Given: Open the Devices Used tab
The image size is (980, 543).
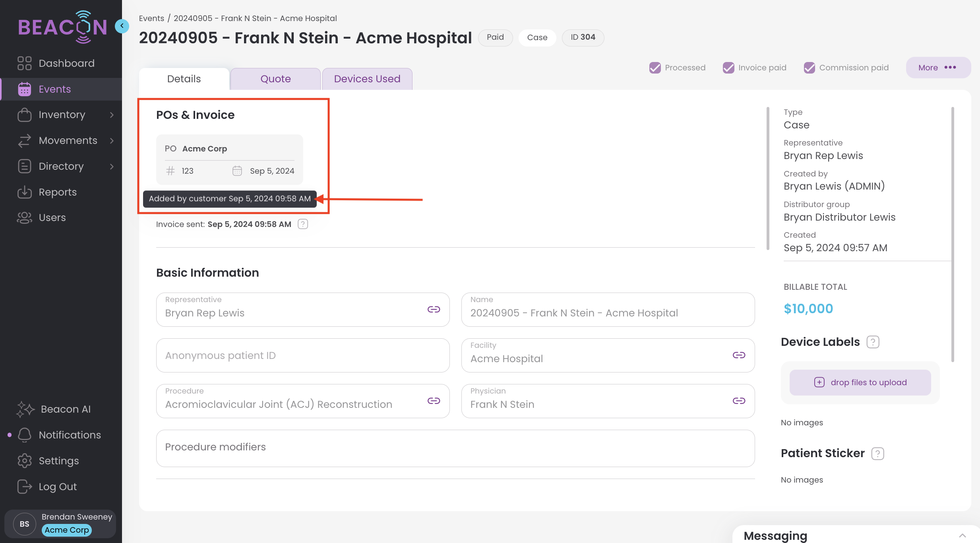Looking at the screenshot, I should pos(367,79).
